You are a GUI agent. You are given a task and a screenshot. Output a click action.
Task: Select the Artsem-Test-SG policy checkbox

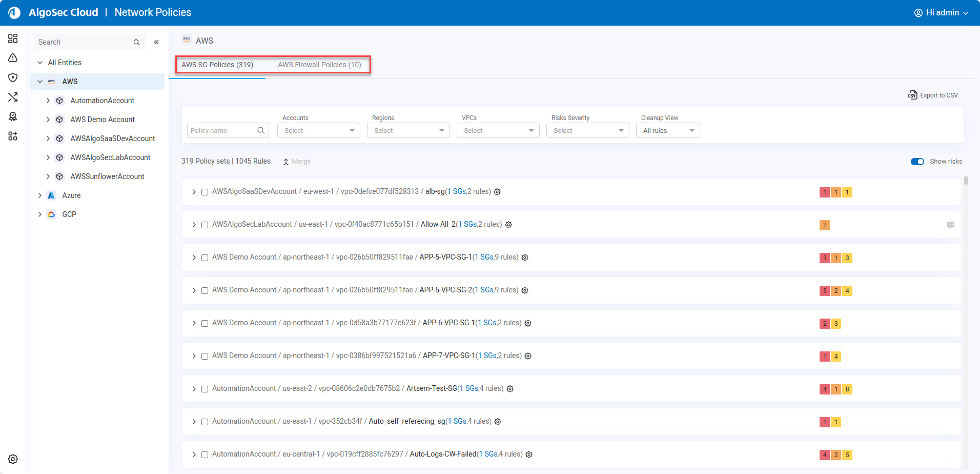[x=205, y=389]
